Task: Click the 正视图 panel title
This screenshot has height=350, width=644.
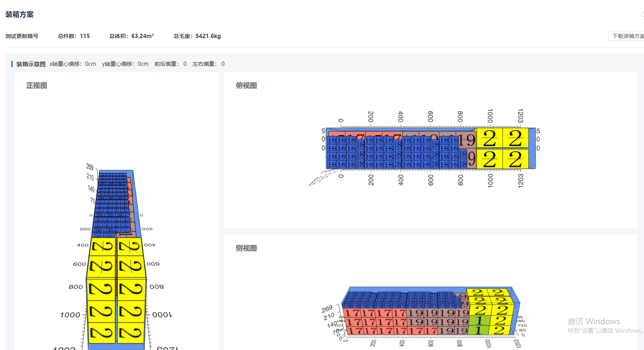Action: [x=37, y=85]
